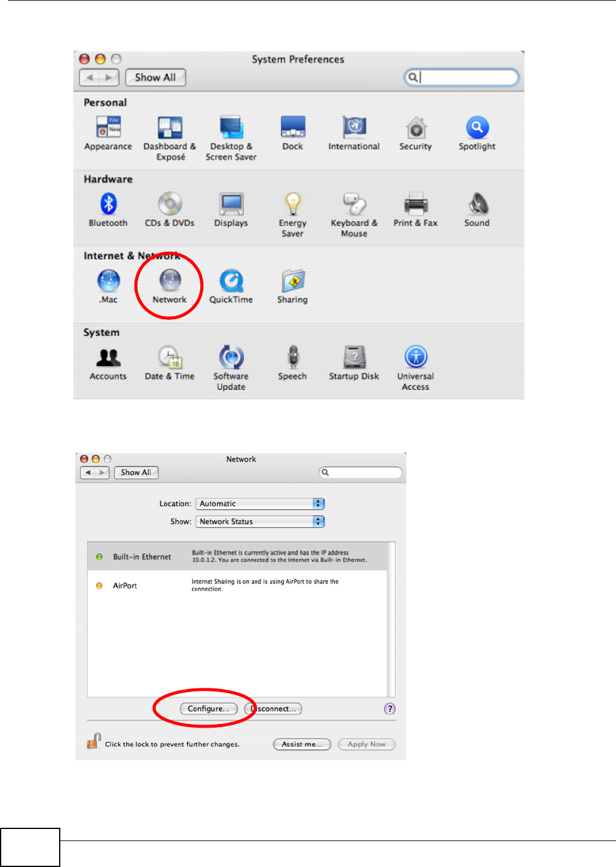
Task: Open the .Mac preferences icon
Action: click(x=109, y=287)
